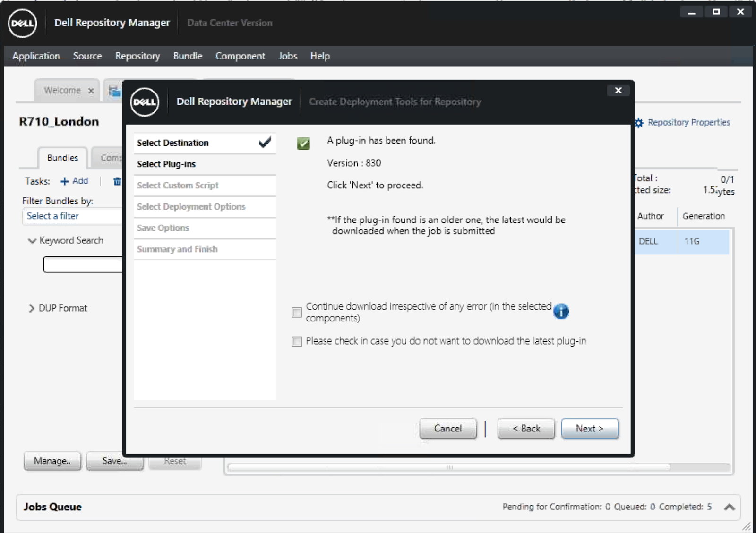
Task: Click the Next button to proceed
Action: [x=589, y=429]
